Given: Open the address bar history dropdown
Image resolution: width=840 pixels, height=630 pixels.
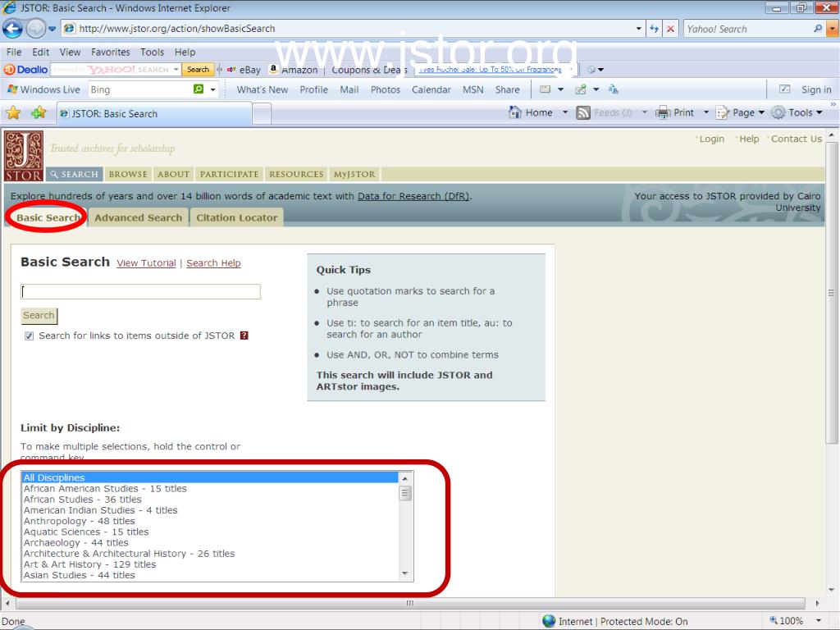Looking at the screenshot, I should [638, 29].
